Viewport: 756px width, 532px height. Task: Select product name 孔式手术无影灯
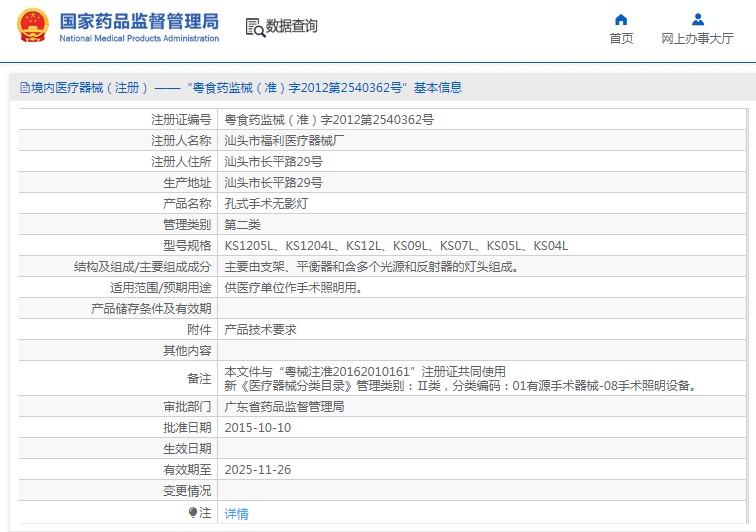point(266,204)
